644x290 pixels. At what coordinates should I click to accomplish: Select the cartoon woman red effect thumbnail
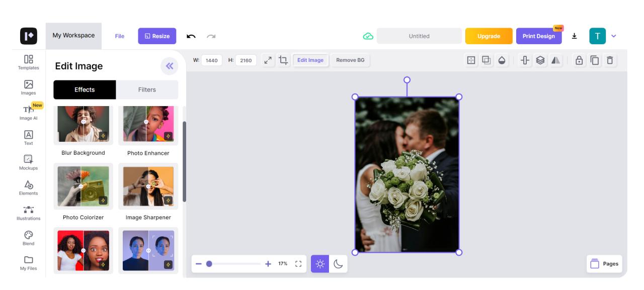point(83,250)
